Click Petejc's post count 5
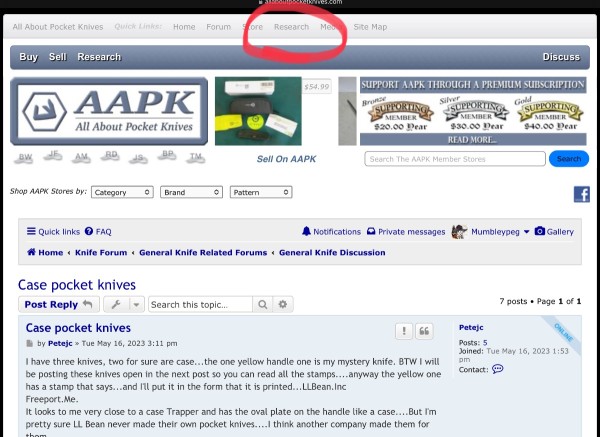Image resolution: width=600 pixels, height=437 pixels. [485, 342]
